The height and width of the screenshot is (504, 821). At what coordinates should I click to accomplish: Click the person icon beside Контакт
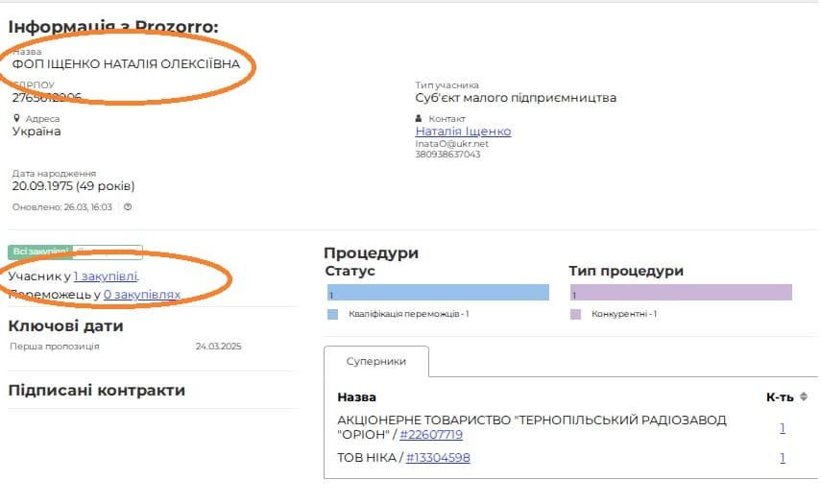pyautogui.click(x=419, y=119)
